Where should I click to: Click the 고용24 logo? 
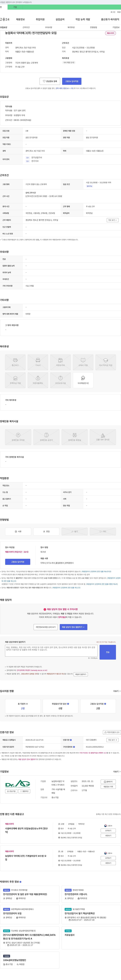pyautogui.click(x=5, y=19)
